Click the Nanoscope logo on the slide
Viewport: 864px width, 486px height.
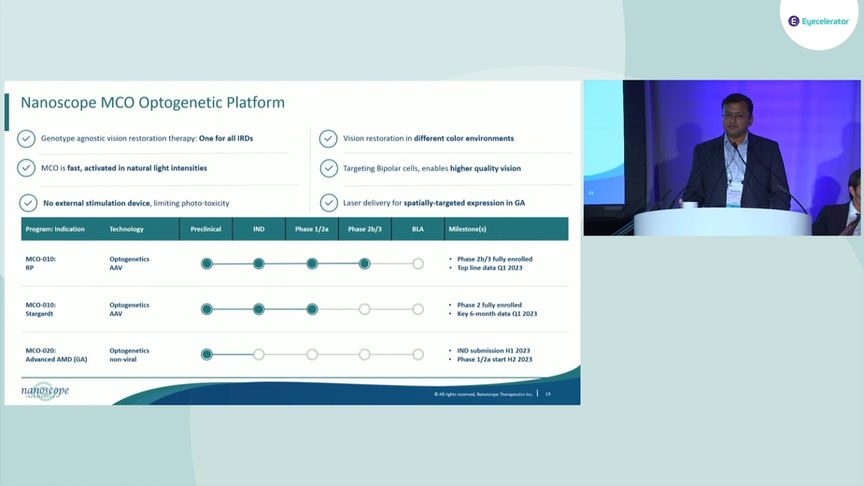(x=45, y=391)
